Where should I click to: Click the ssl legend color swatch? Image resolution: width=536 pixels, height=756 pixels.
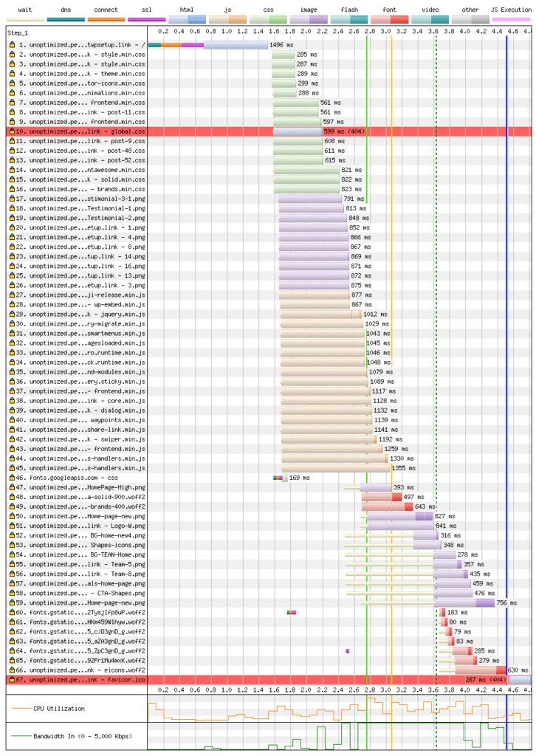[x=146, y=20]
